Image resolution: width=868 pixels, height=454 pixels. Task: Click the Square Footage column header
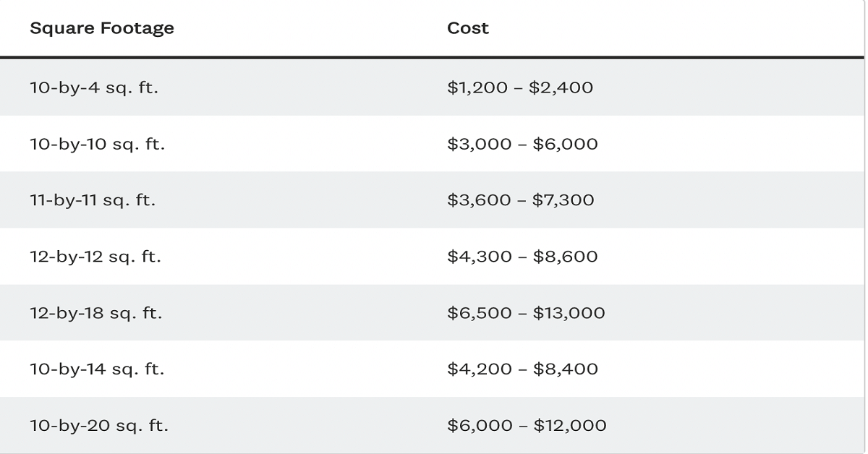102,28
